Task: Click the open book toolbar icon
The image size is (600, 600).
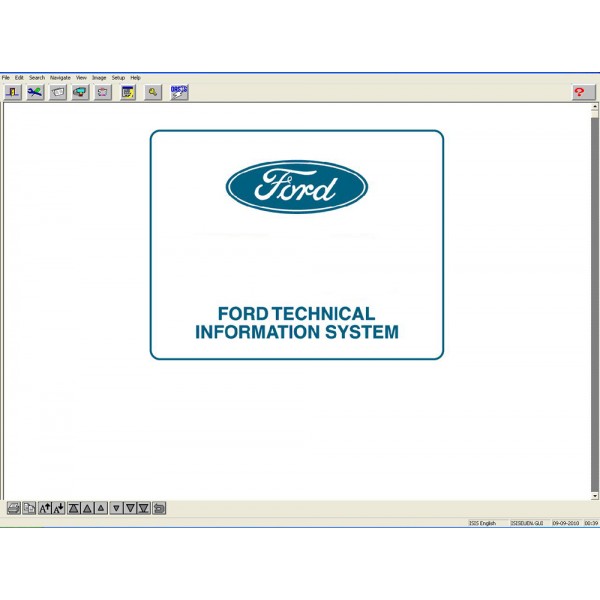Action: 58,92
